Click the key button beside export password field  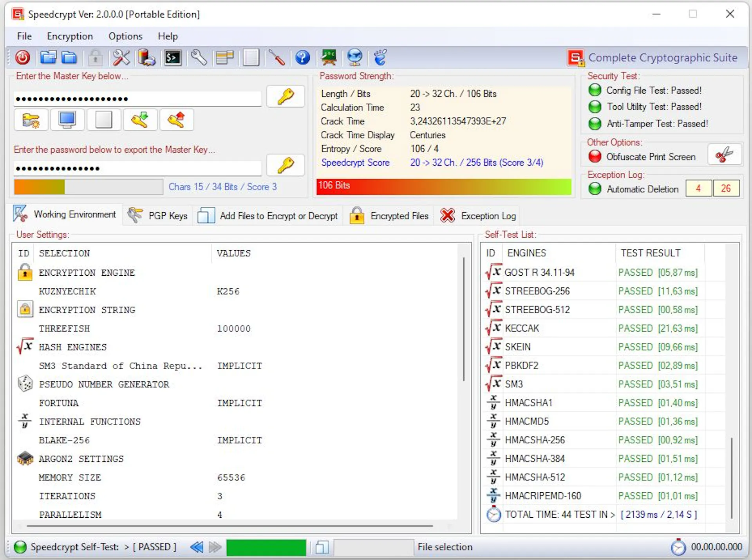point(286,165)
